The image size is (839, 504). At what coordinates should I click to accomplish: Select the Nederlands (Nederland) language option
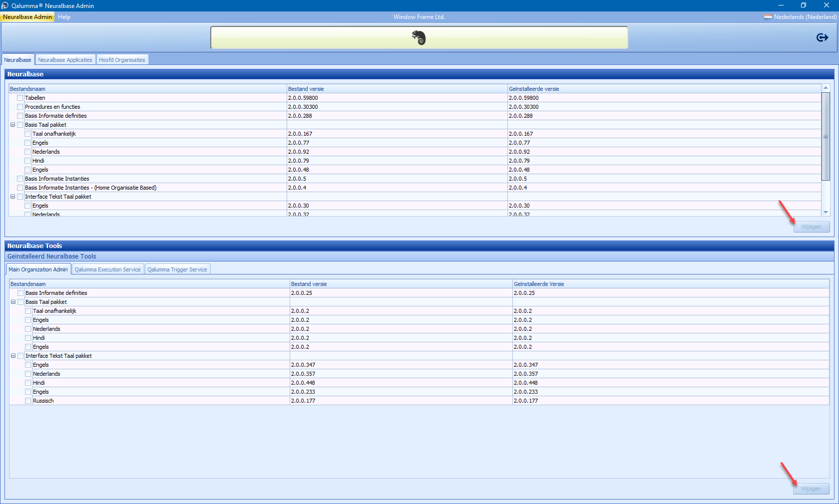coord(805,17)
